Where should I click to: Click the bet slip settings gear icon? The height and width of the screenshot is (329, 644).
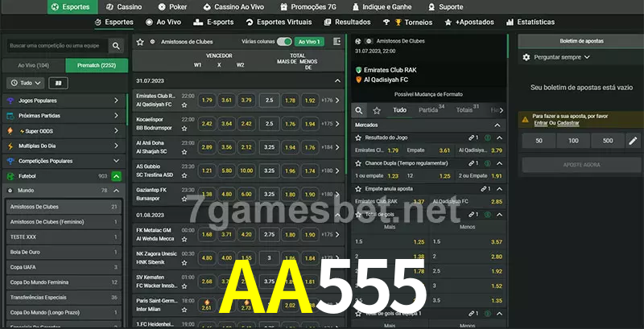[526, 57]
